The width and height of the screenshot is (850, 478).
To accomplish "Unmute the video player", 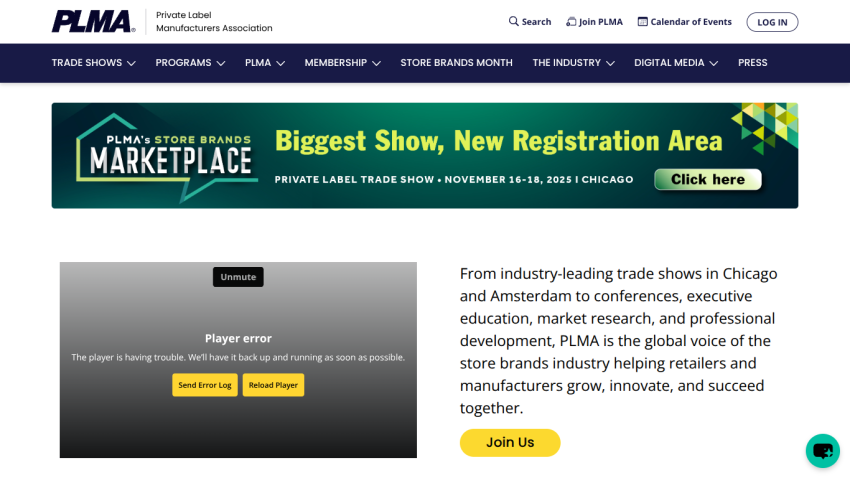I will coord(238,277).
